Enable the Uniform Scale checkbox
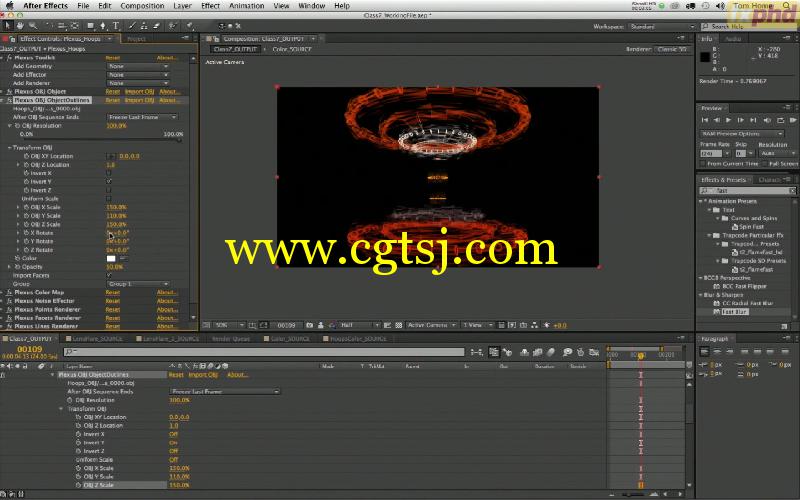 coord(109,198)
